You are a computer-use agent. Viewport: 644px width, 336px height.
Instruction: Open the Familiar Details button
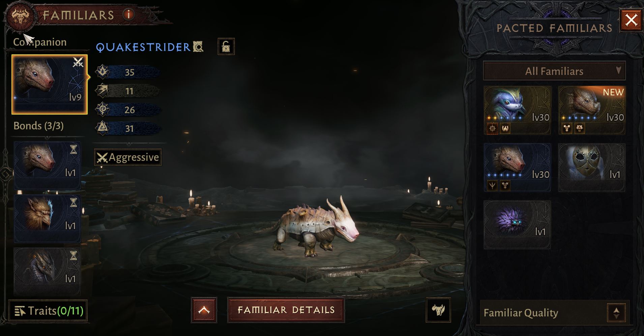tap(286, 310)
